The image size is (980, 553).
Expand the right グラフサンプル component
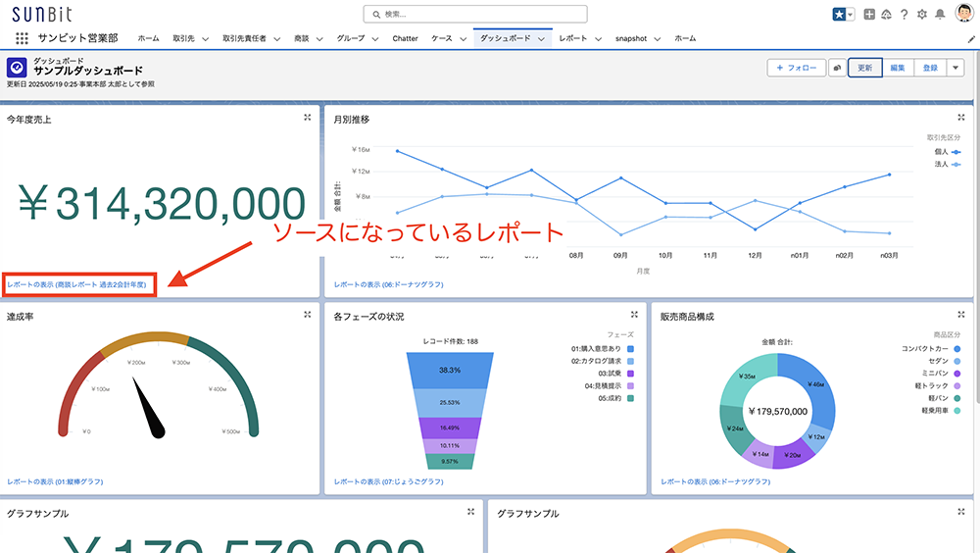click(x=961, y=511)
